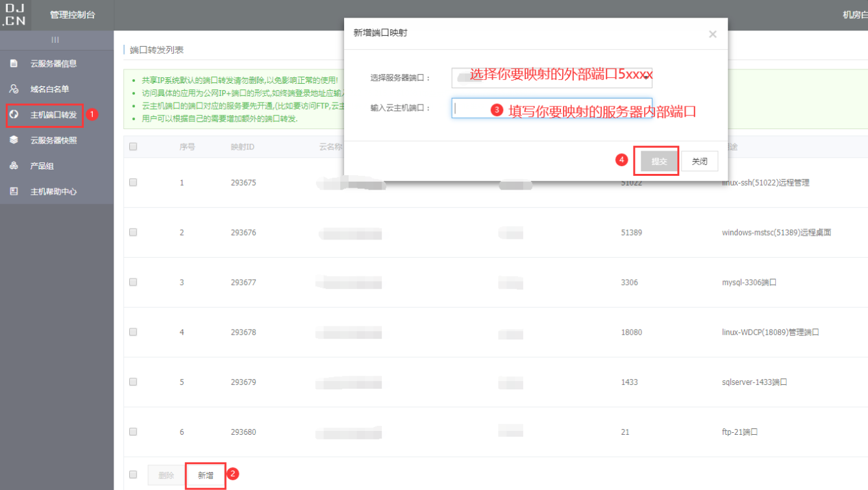Click the 提交 button in the dialog
Screen dimensions: 868x490
pos(659,162)
